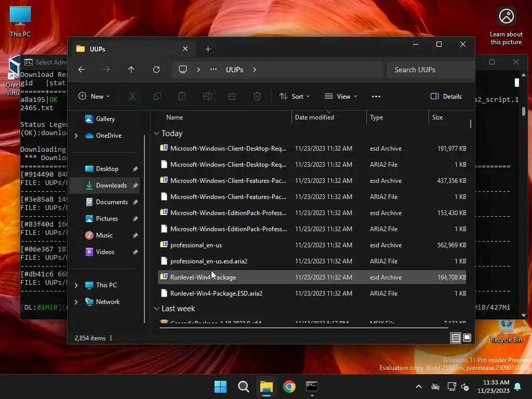Click the Delete trash can icon
This screenshot has width=532, height=399.
coord(257,96)
